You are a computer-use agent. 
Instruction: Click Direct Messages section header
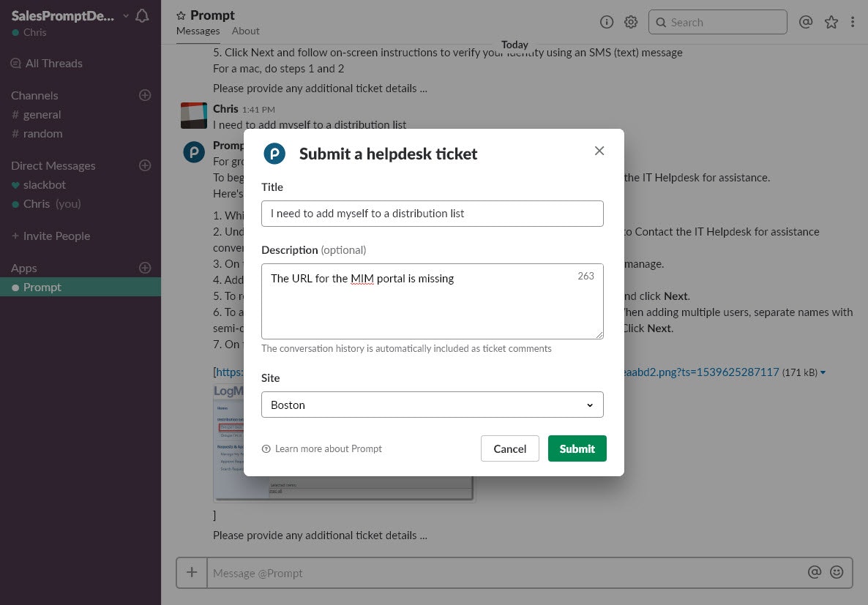tap(53, 165)
